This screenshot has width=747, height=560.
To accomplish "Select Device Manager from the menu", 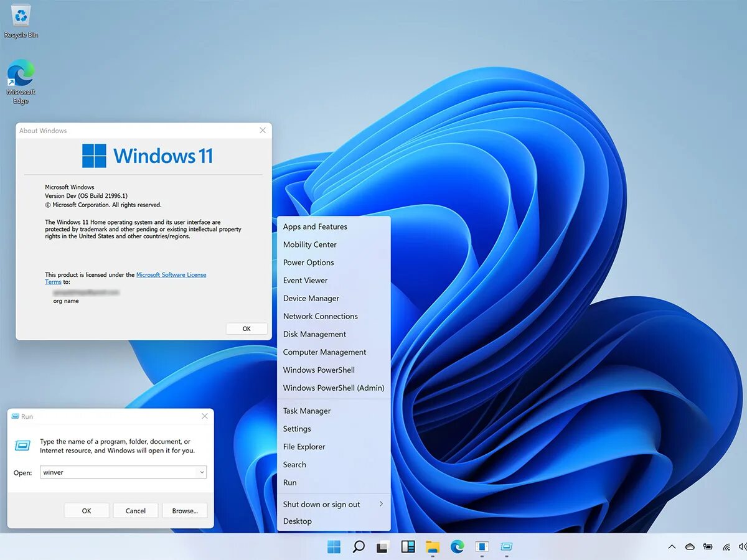I will pos(311,298).
